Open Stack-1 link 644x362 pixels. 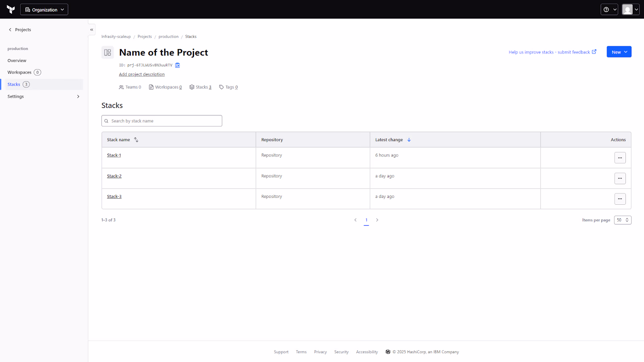(x=114, y=155)
